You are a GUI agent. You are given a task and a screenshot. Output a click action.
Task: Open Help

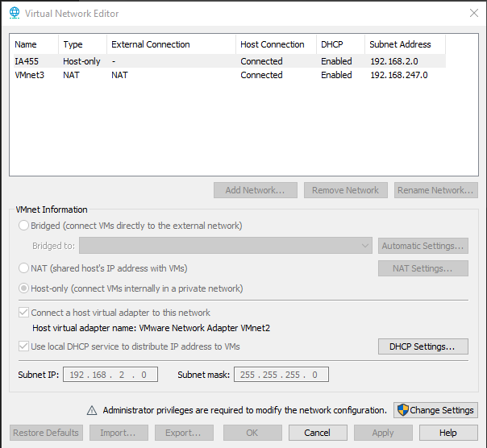(448, 433)
